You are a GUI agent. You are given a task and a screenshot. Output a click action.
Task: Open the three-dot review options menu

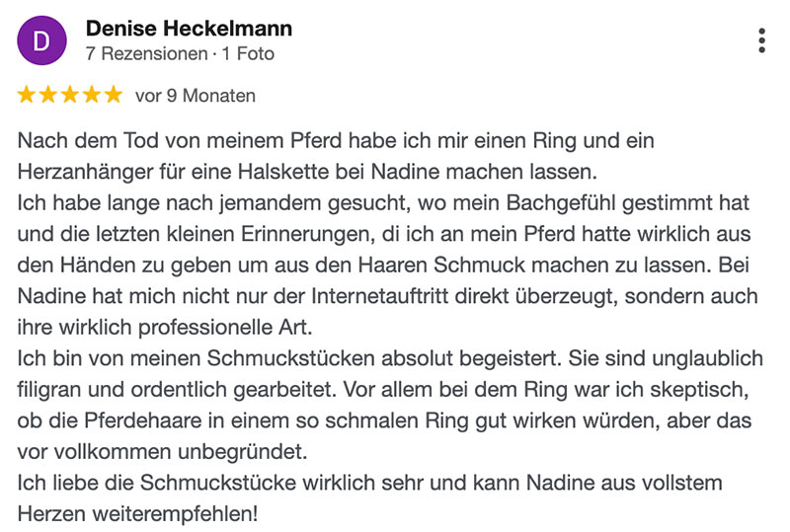point(761,40)
